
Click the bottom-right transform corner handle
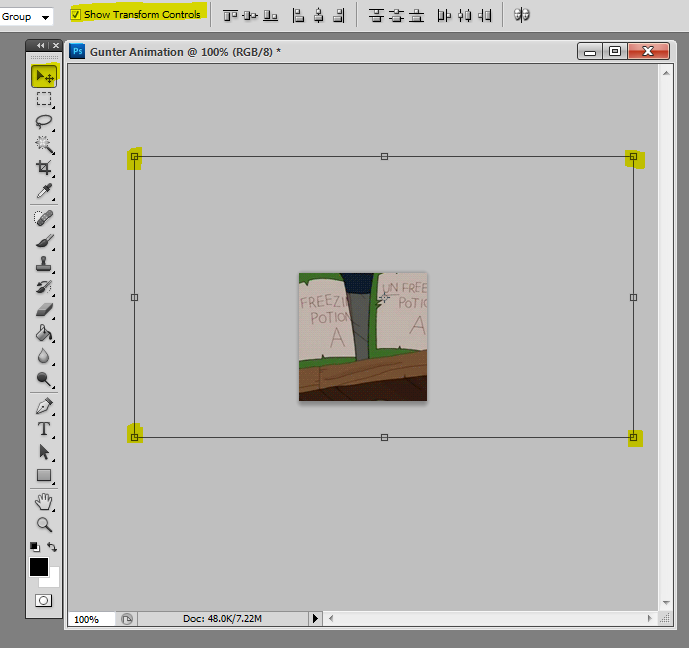coord(633,437)
